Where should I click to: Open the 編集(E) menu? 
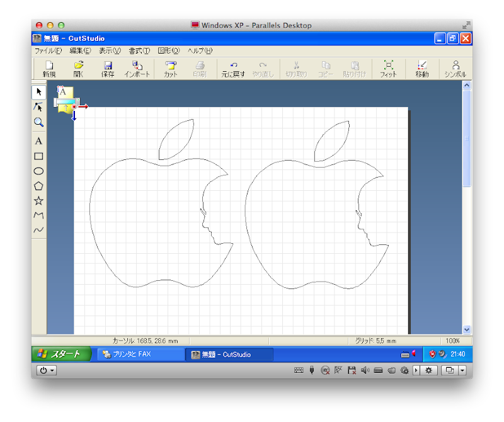point(81,51)
